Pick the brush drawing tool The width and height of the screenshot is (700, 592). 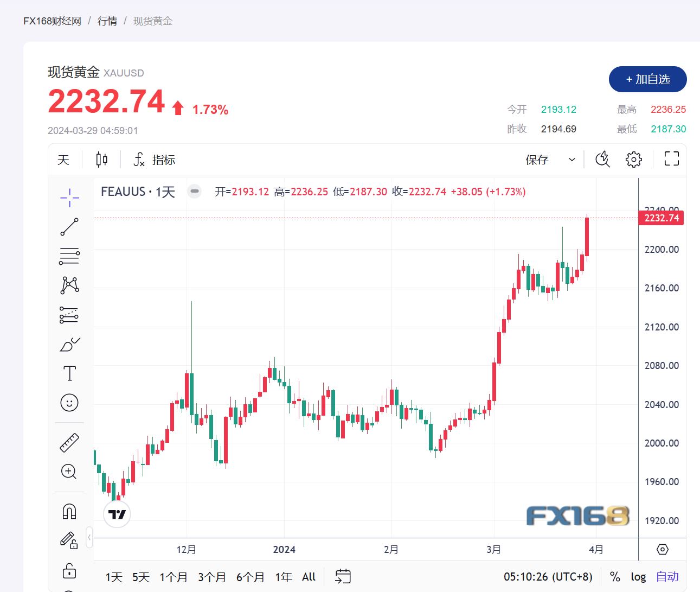pos(69,344)
